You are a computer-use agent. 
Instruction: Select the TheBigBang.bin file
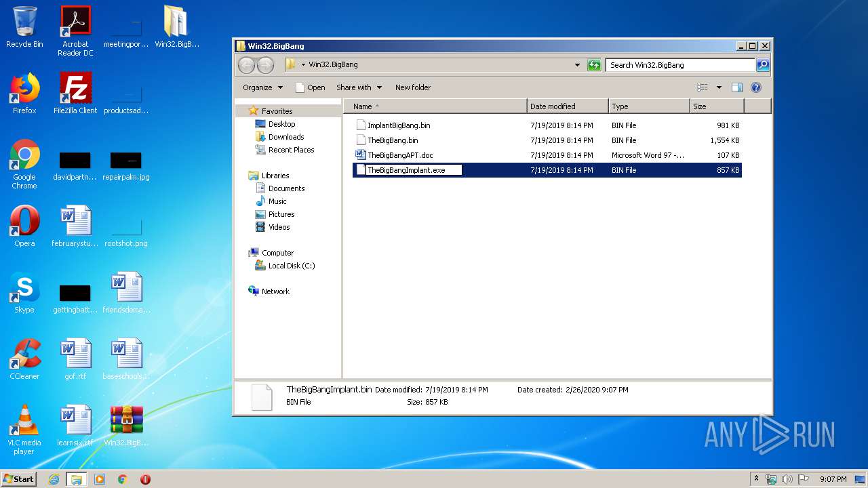547,140
